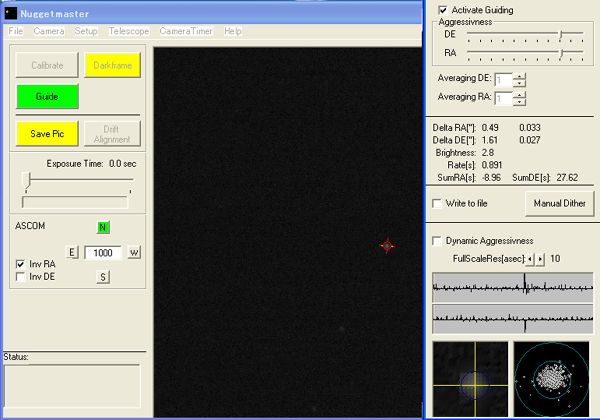Click the green Guide button
Viewport: 600px width, 420px height.
47,97
